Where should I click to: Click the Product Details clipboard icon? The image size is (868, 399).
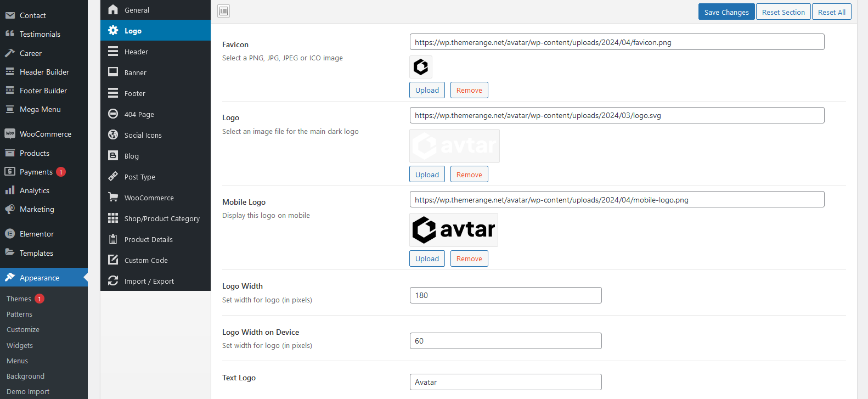point(113,239)
